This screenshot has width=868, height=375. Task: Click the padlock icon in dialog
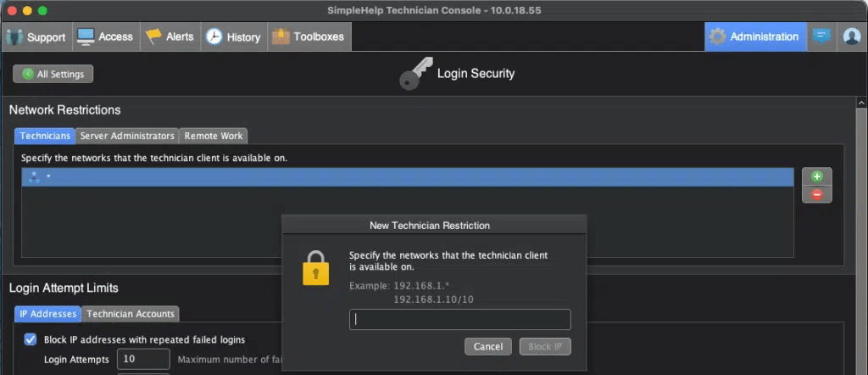coord(316,268)
